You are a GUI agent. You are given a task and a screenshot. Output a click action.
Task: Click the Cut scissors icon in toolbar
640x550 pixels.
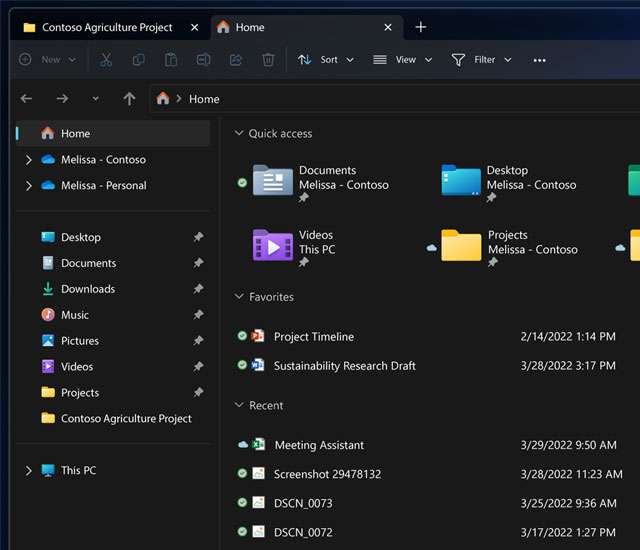(106, 60)
